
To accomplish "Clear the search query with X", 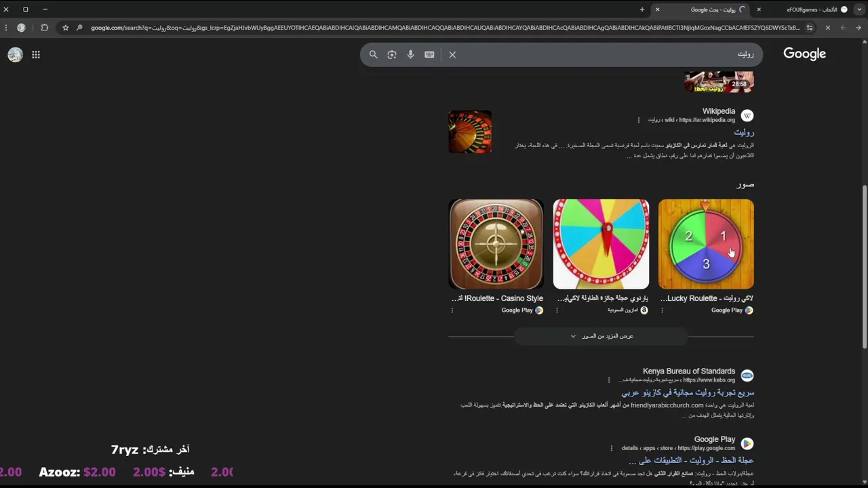I will [x=452, y=54].
